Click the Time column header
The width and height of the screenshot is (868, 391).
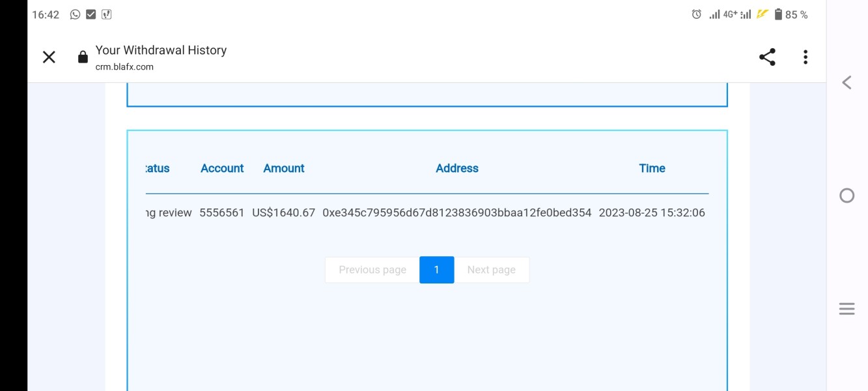pos(652,168)
